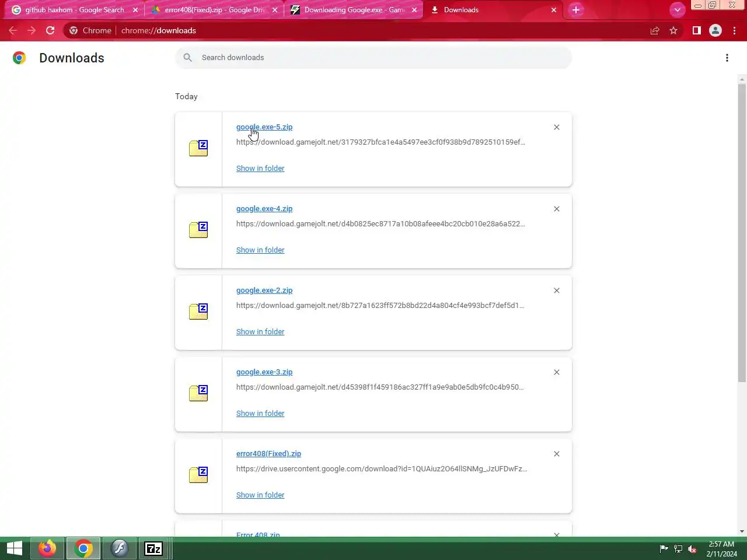Click the downloads page vertical scrollbar
The width and height of the screenshot is (747, 560).
tap(742, 233)
